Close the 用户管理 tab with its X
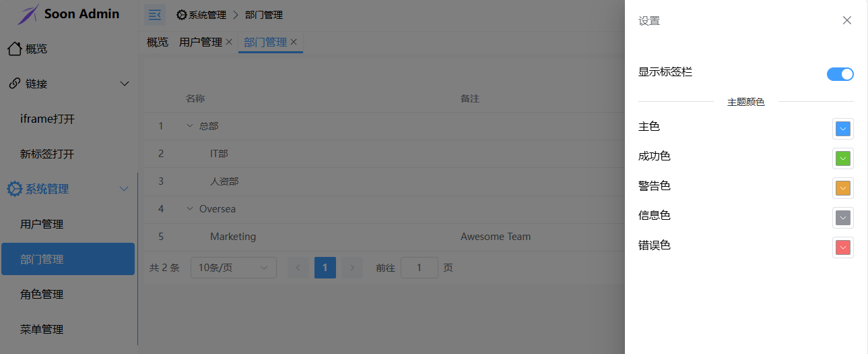Screen dimensions: 868x354 pyautogui.click(x=229, y=42)
